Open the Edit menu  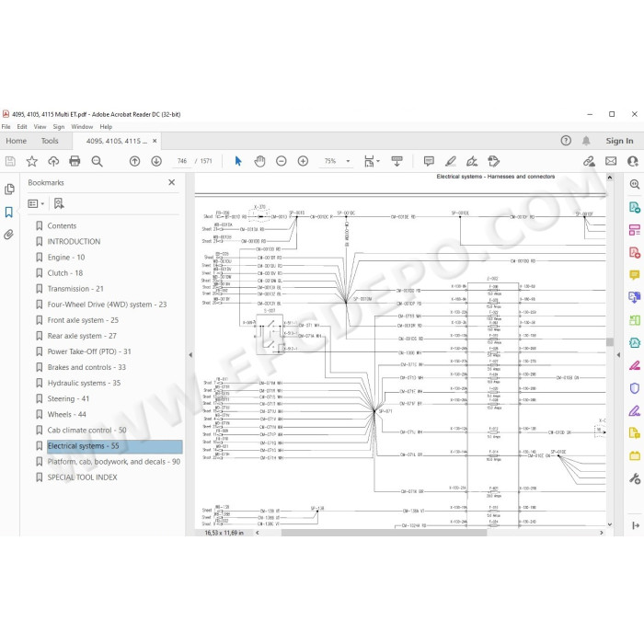pos(22,127)
